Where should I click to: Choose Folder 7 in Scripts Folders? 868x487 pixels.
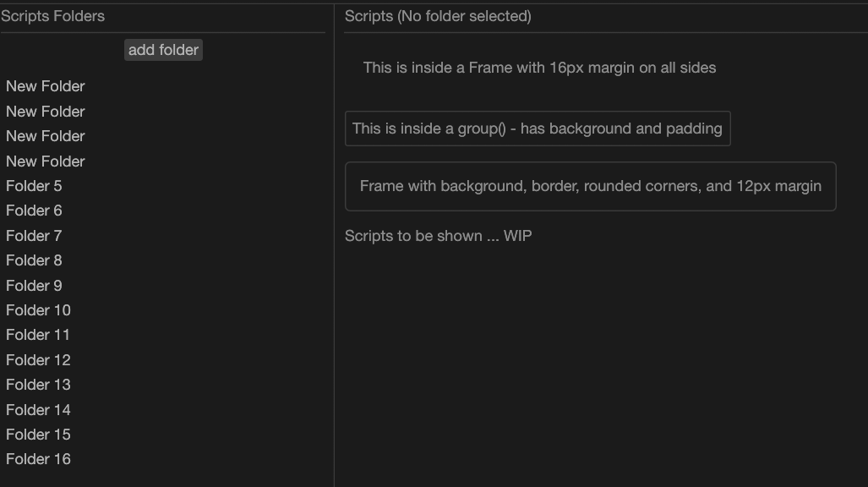pyautogui.click(x=34, y=236)
